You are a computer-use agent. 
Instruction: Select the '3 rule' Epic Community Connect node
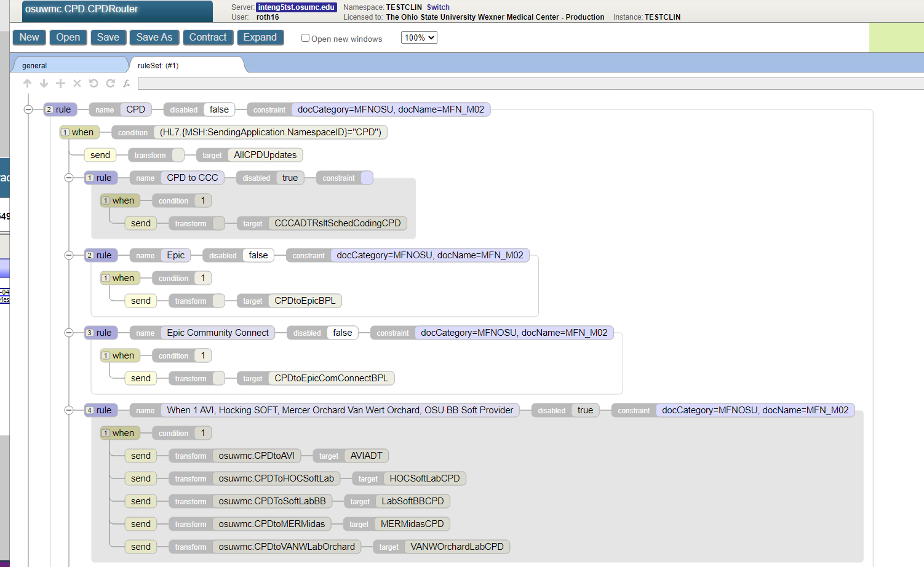tap(100, 333)
